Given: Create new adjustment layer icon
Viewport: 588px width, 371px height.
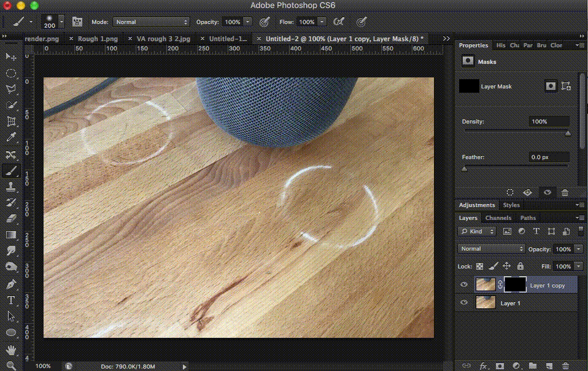Looking at the screenshot, I should (x=516, y=365).
